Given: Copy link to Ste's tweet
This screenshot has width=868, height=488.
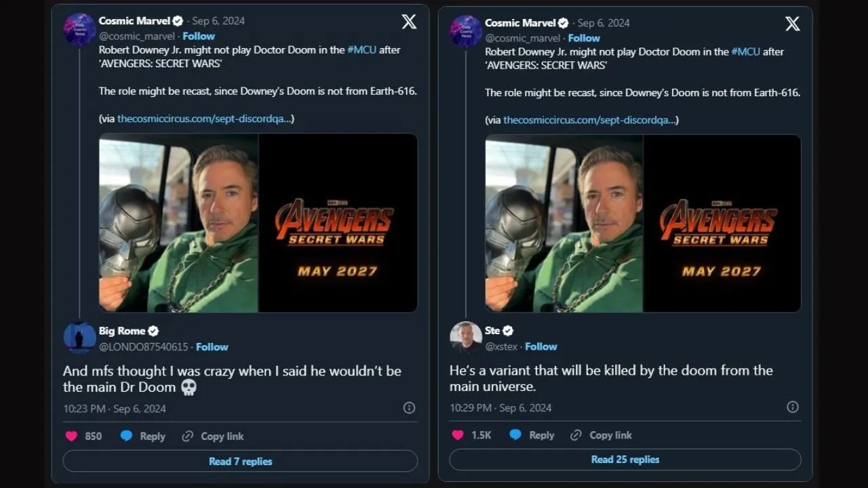Looking at the screenshot, I should click(x=601, y=435).
